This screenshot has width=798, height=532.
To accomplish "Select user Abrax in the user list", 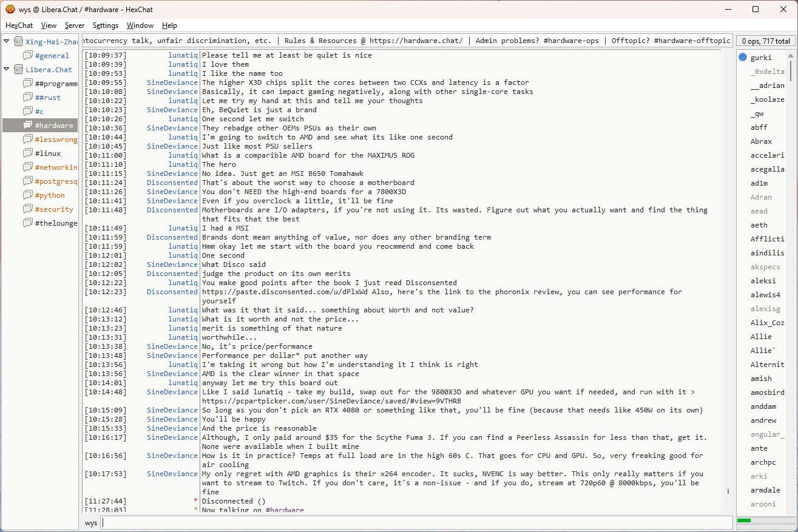I will click(761, 141).
